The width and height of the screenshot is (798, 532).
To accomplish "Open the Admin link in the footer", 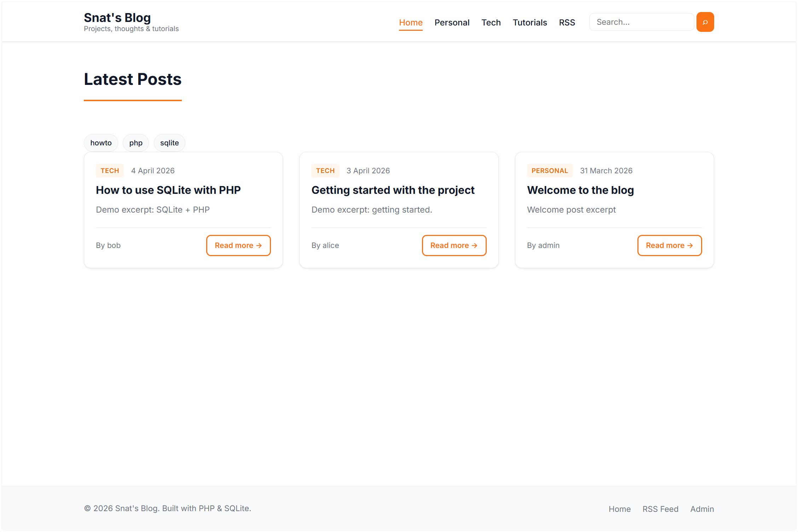I will (702, 509).
